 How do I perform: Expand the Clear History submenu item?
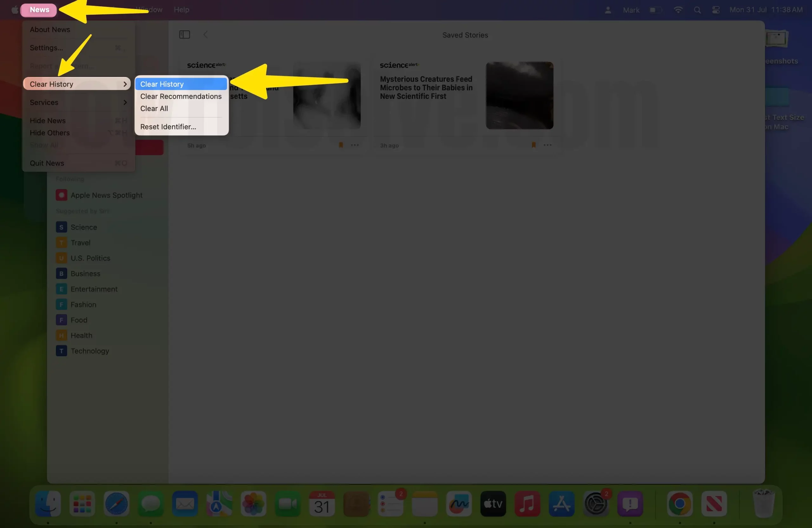[77, 84]
